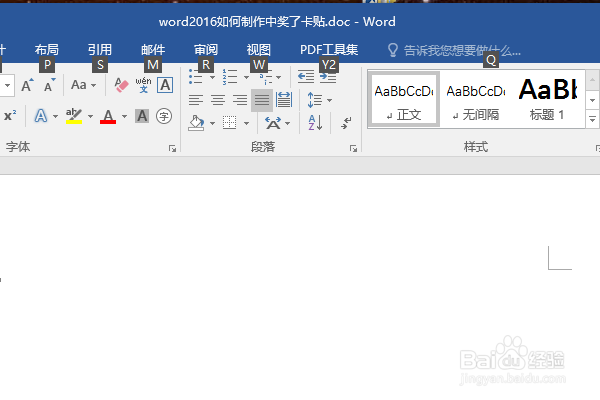Image resolution: width=600 pixels, height=400 pixels.
Task: Apply multilevel list formatting
Action: [x=265, y=77]
